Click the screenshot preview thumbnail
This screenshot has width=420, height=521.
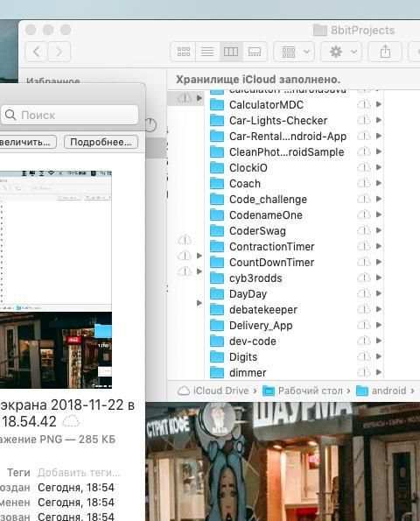(56, 279)
